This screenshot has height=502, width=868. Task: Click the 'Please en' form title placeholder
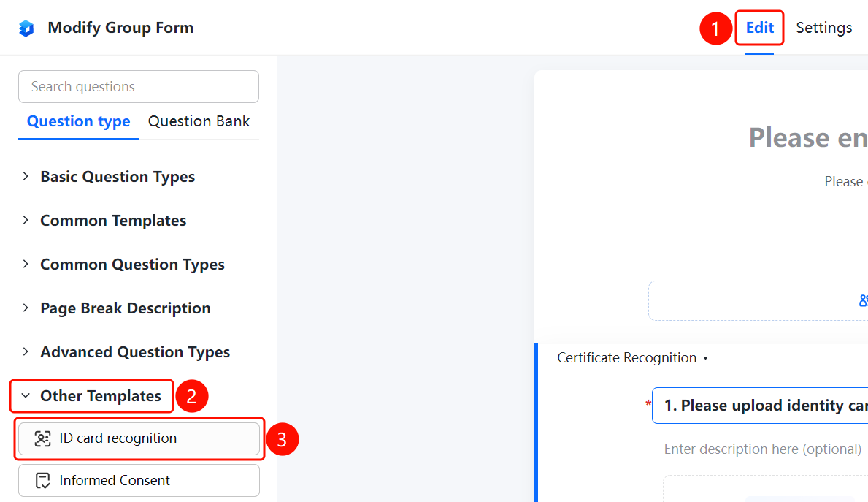(x=808, y=137)
